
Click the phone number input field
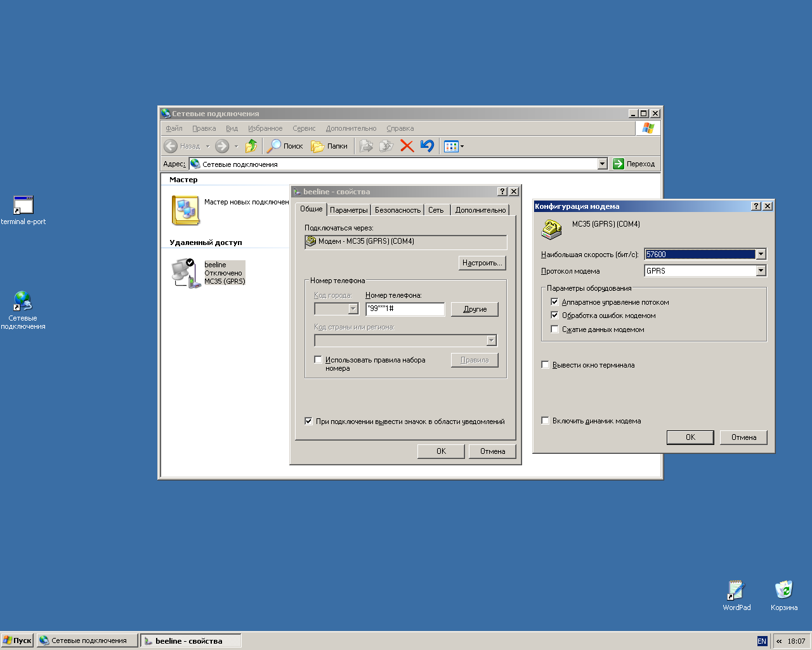point(405,309)
